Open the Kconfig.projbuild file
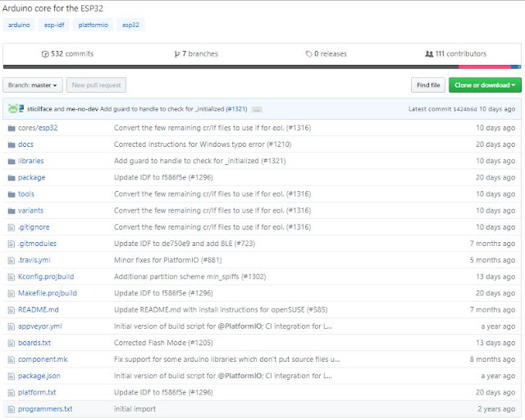The image size is (525, 420). pos(46,276)
